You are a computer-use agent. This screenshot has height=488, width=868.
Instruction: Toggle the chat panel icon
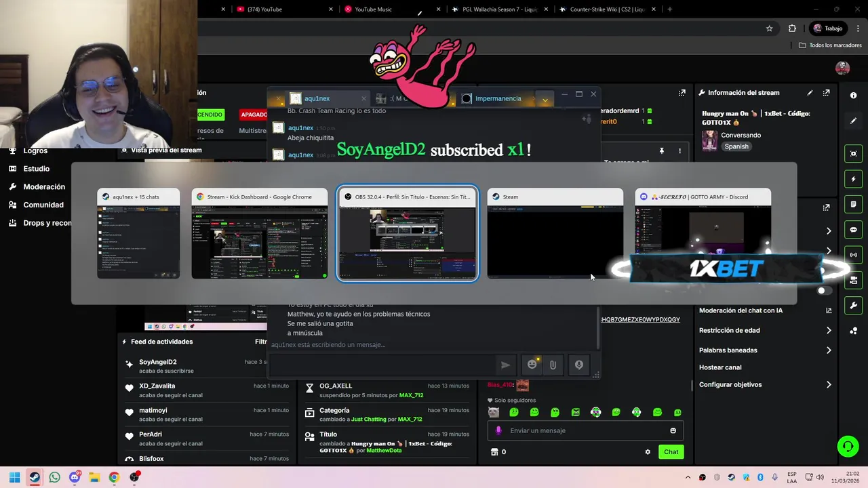854,230
